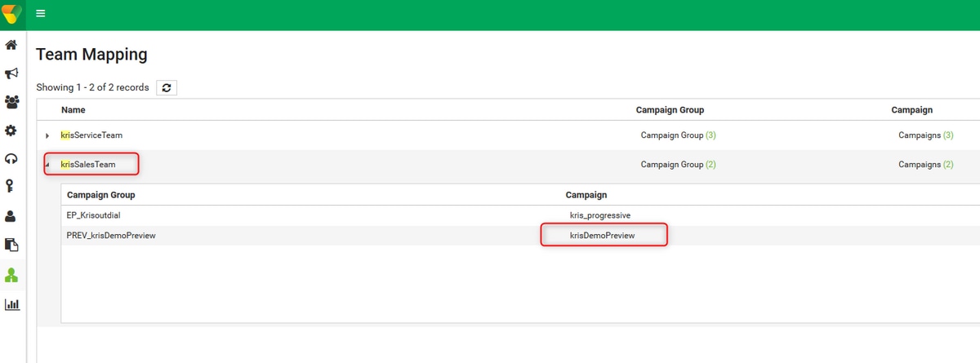The width and height of the screenshot is (980, 363).
Task: Click the kris_progressive campaign entry
Action: (600, 215)
